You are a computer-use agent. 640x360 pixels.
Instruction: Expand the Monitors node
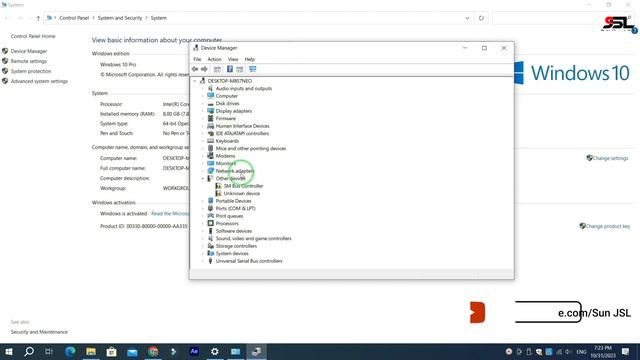click(x=203, y=163)
